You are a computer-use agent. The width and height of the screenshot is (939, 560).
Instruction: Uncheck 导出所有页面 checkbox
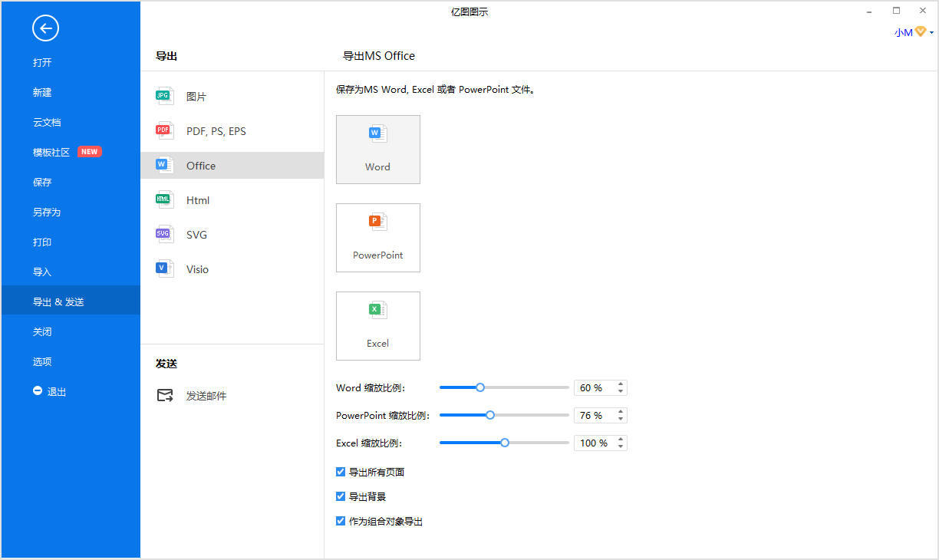341,472
